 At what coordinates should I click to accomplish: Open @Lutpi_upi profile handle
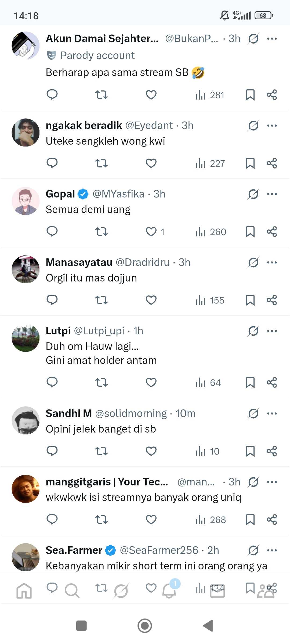[x=99, y=331]
